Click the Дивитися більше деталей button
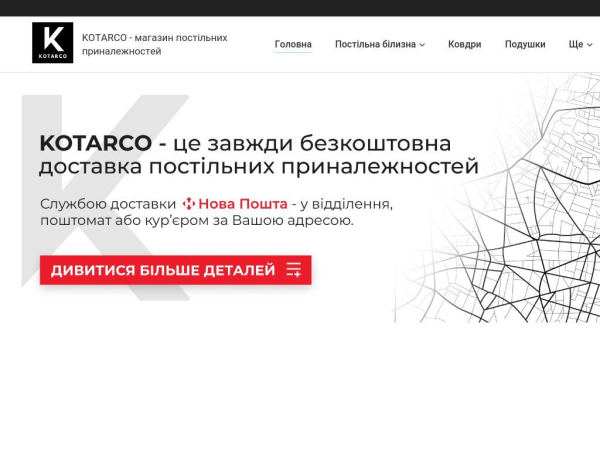Viewport: 600px width, 450px height. (176, 270)
